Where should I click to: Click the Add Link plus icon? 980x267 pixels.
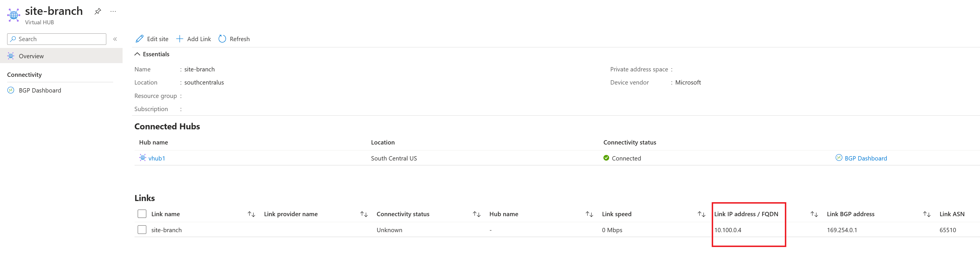pos(179,39)
